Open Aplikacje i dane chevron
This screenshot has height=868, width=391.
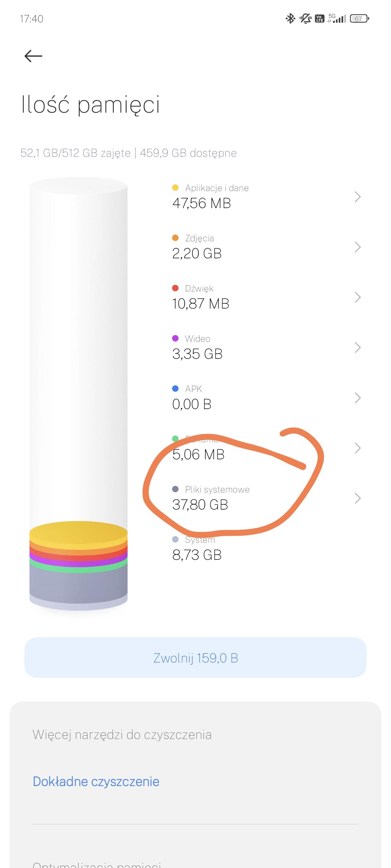click(x=358, y=197)
